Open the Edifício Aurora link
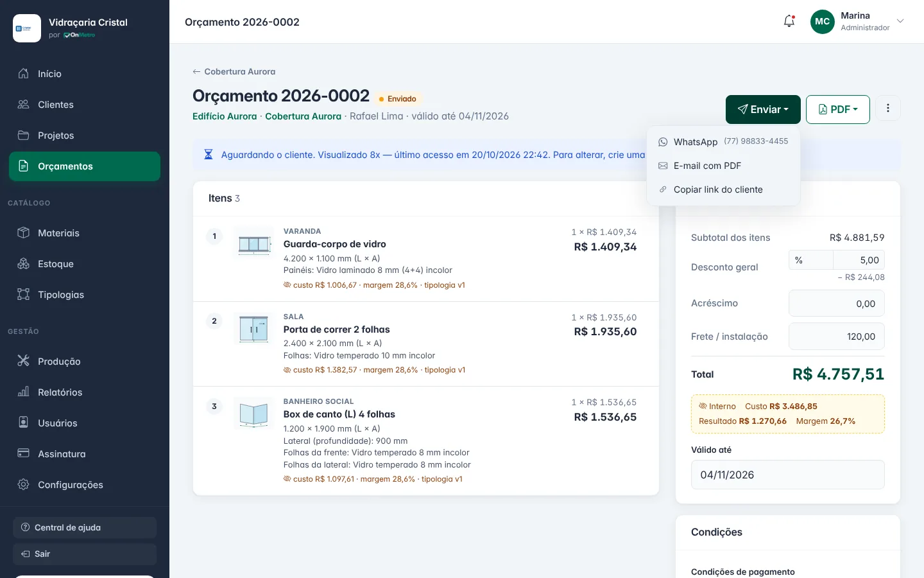The width and height of the screenshot is (924, 578). [225, 116]
